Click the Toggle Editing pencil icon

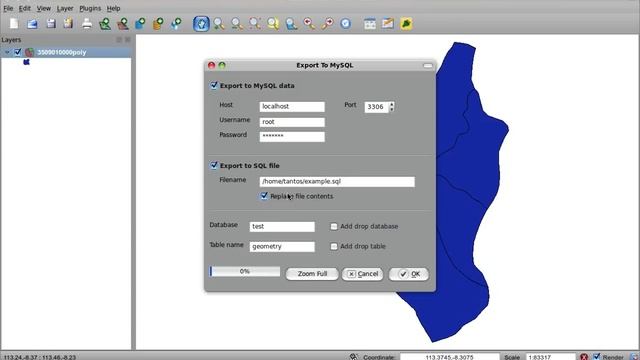[x=388, y=24]
